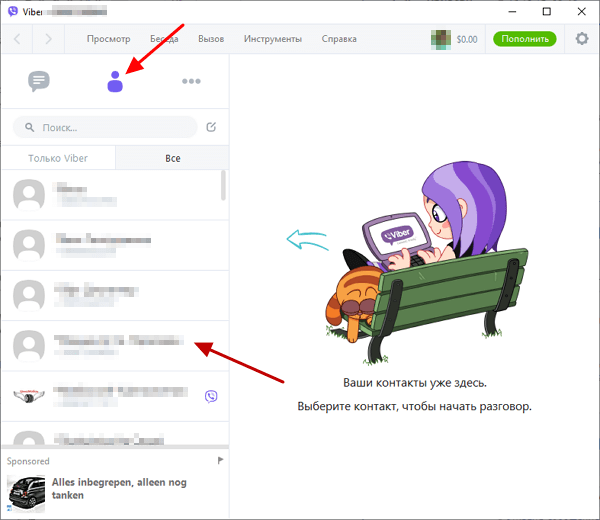
Task: Click the Viber call icon beside contact
Action: (x=211, y=396)
